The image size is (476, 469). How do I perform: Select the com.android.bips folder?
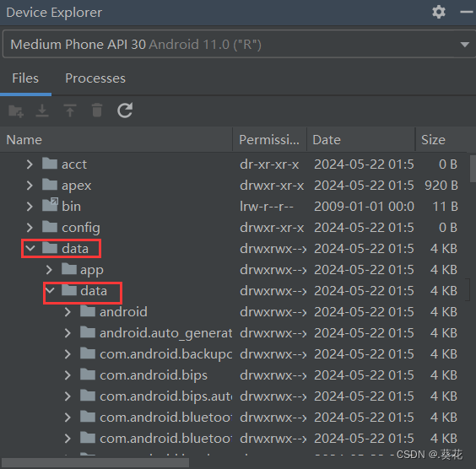coord(154,375)
